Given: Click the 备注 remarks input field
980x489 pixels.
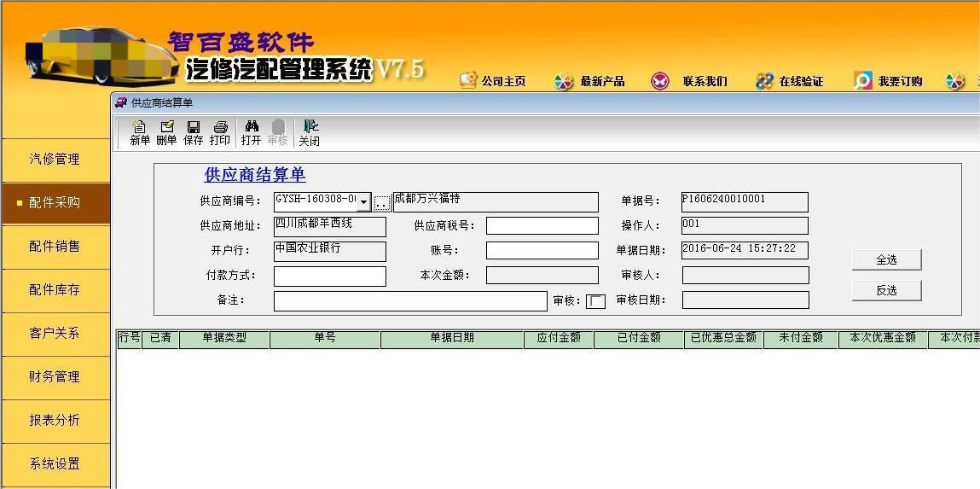Looking at the screenshot, I should pos(410,300).
